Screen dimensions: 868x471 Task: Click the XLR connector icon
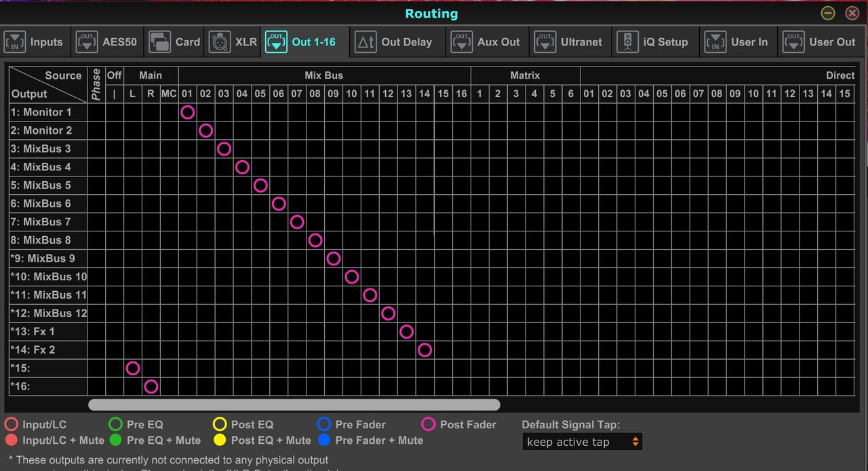click(x=220, y=42)
